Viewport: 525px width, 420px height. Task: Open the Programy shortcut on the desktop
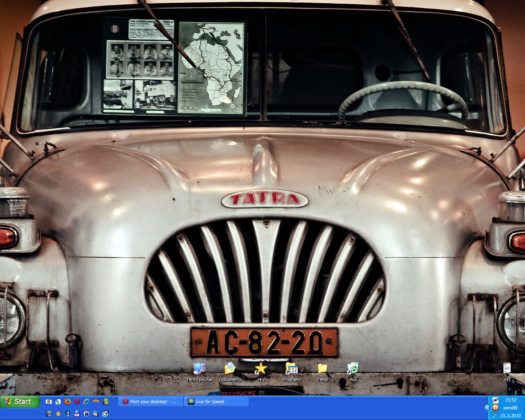point(292,372)
